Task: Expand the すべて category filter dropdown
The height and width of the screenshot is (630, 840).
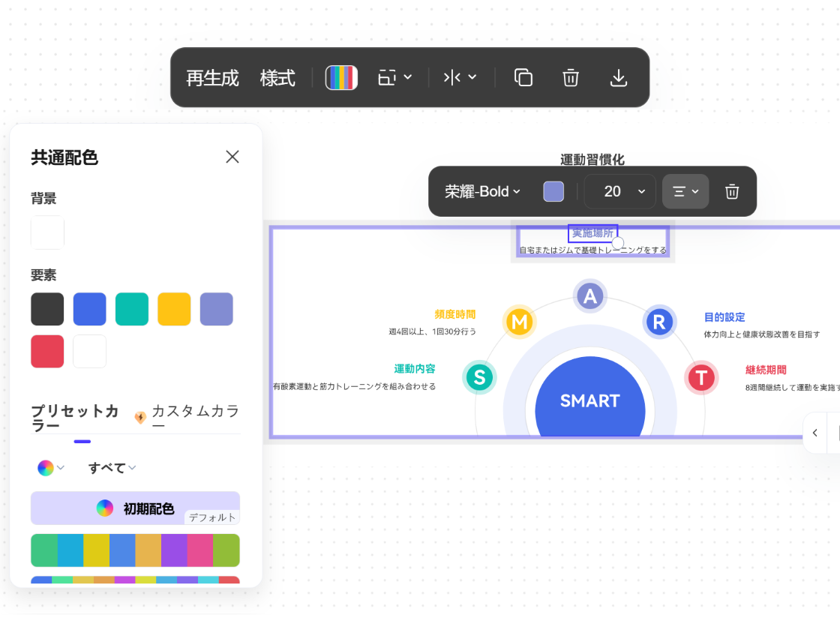Action: coord(111,467)
